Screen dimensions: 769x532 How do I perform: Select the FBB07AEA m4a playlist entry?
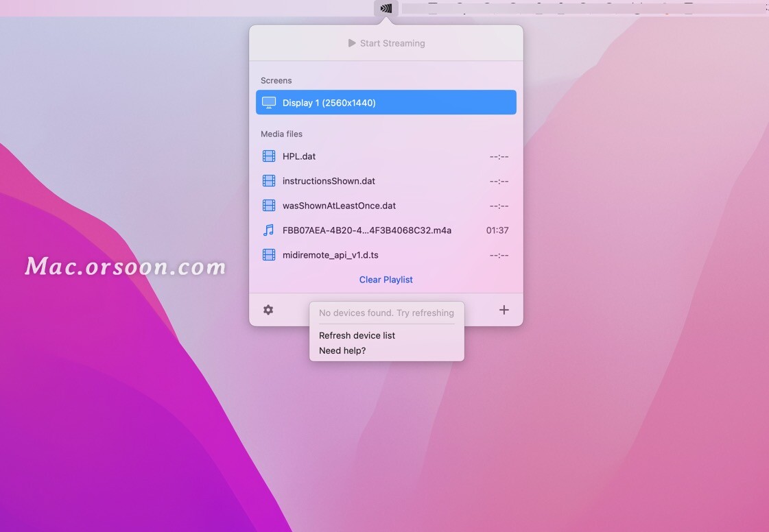pos(367,230)
